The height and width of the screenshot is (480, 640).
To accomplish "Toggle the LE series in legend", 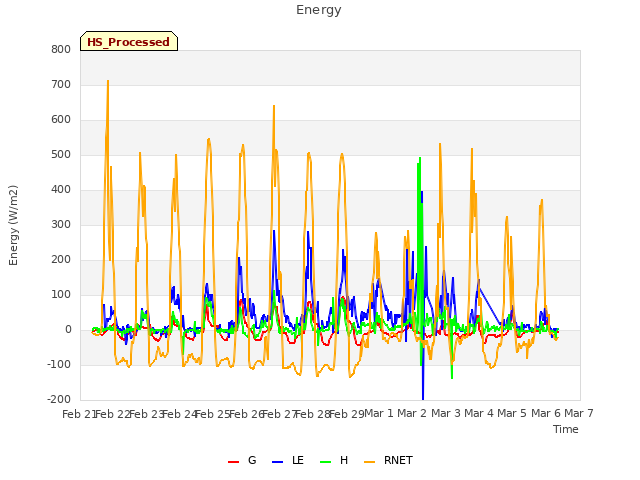I will pyautogui.click(x=288, y=460).
